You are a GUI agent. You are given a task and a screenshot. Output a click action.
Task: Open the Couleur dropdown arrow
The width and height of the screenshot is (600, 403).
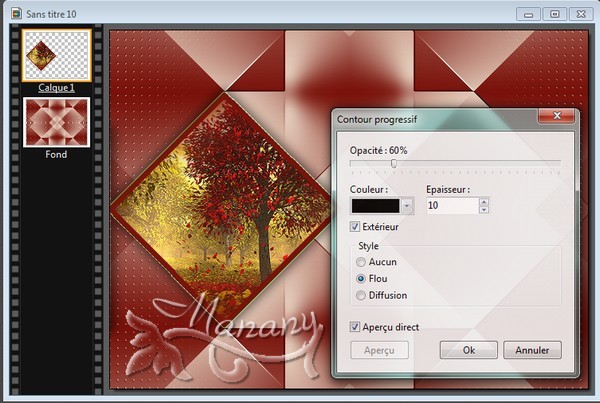(407, 206)
